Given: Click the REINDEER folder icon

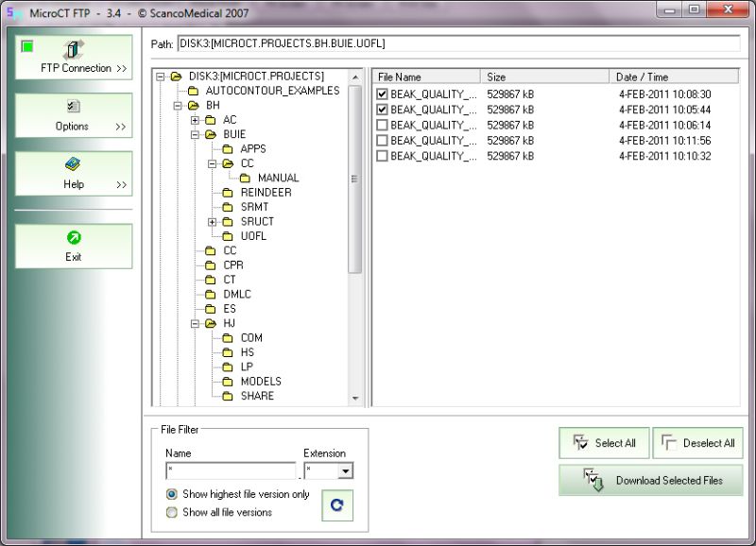Looking at the screenshot, I should point(228,193).
